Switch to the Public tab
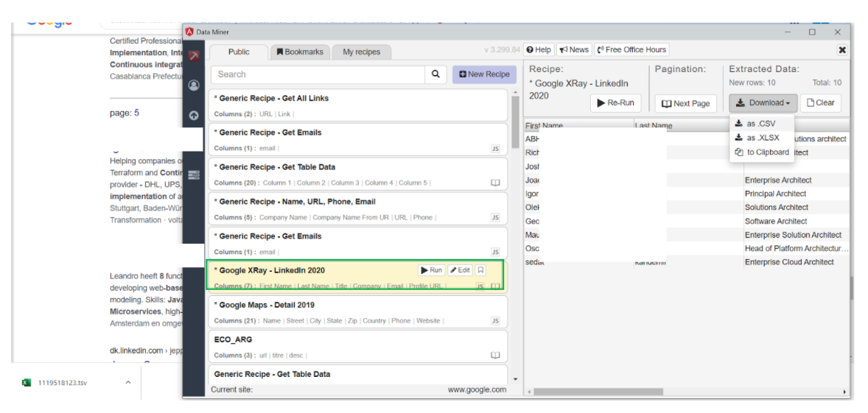The height and width of the screenshot is (413, 868). pos(239,52)
